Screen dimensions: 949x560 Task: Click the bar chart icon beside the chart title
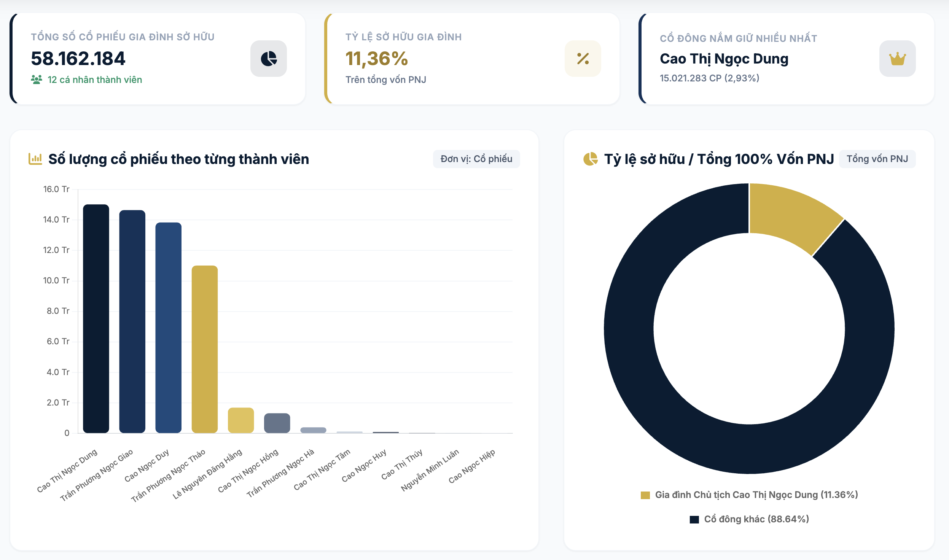(x=35, y=159)
